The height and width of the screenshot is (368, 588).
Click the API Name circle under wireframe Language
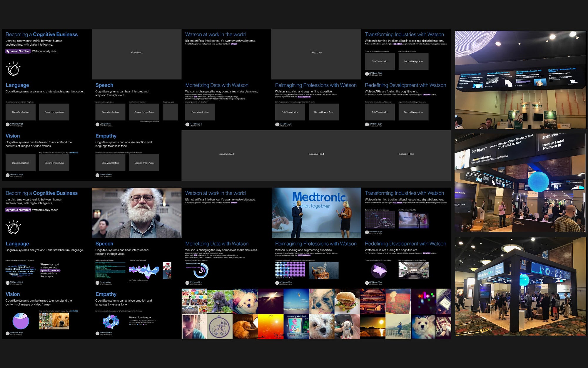click(x=8, y=125)
